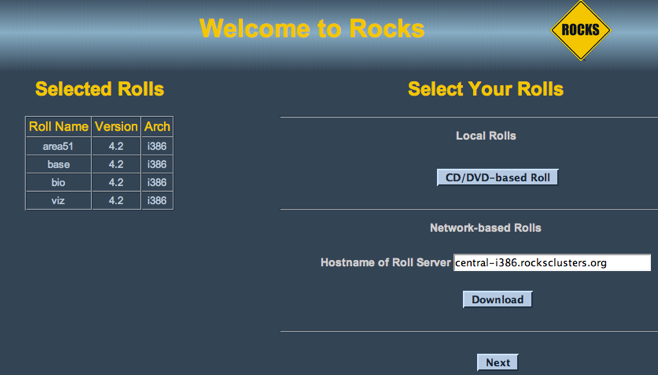Click the CD/DVD-based Roll button
658x375 pixels.
point(497,177)
